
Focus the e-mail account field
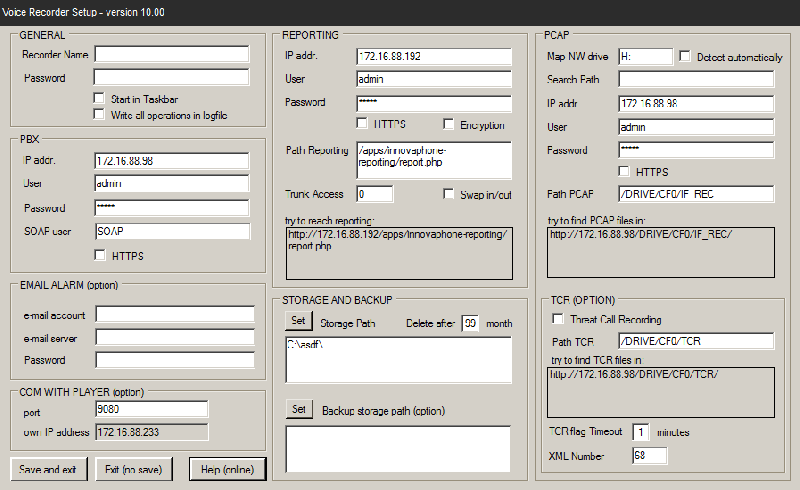[x=175, y=314]
